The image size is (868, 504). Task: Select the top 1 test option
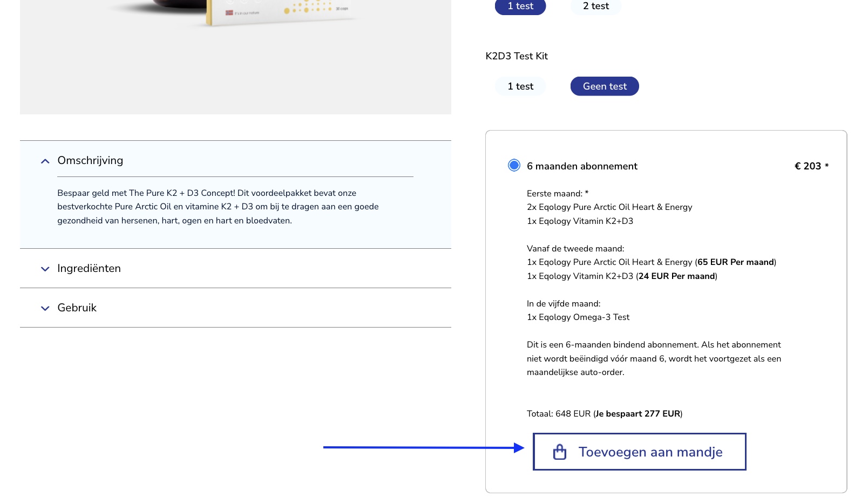tap(520, 6)
